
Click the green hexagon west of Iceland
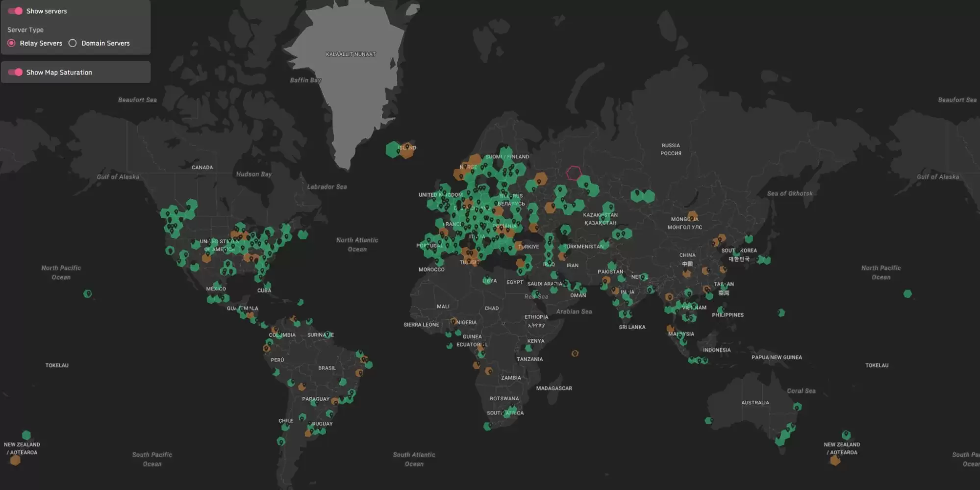tap(393, 150)
